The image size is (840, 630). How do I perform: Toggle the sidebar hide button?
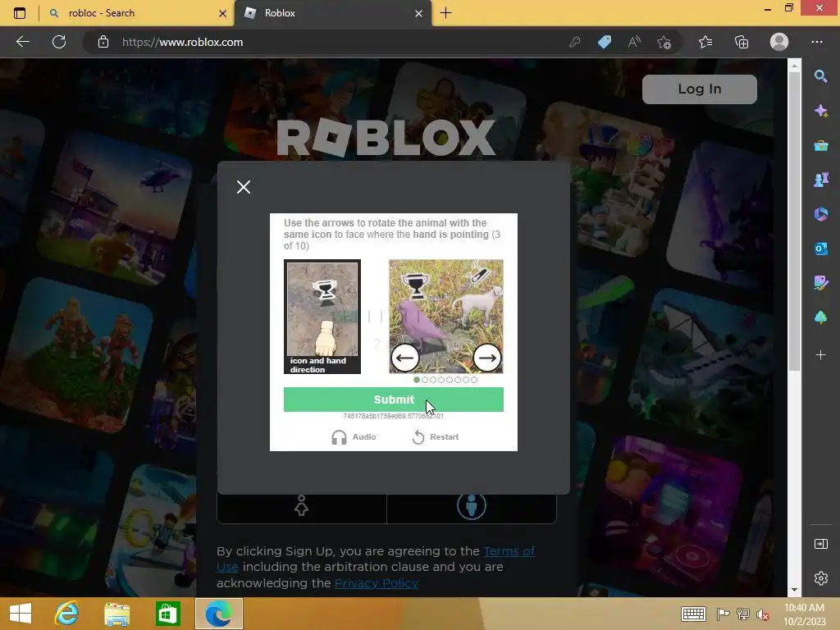point(820,545)
